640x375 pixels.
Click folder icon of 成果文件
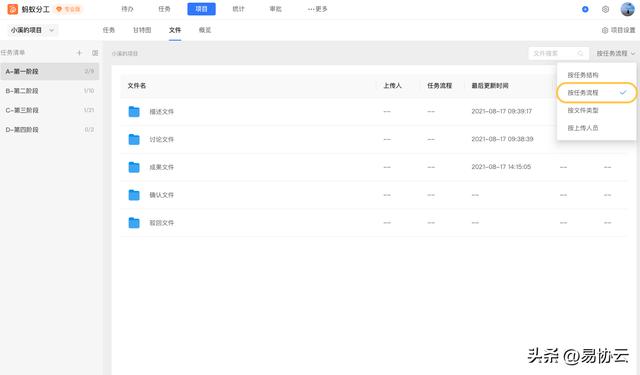pyautogui.click(x=134, y=167)
